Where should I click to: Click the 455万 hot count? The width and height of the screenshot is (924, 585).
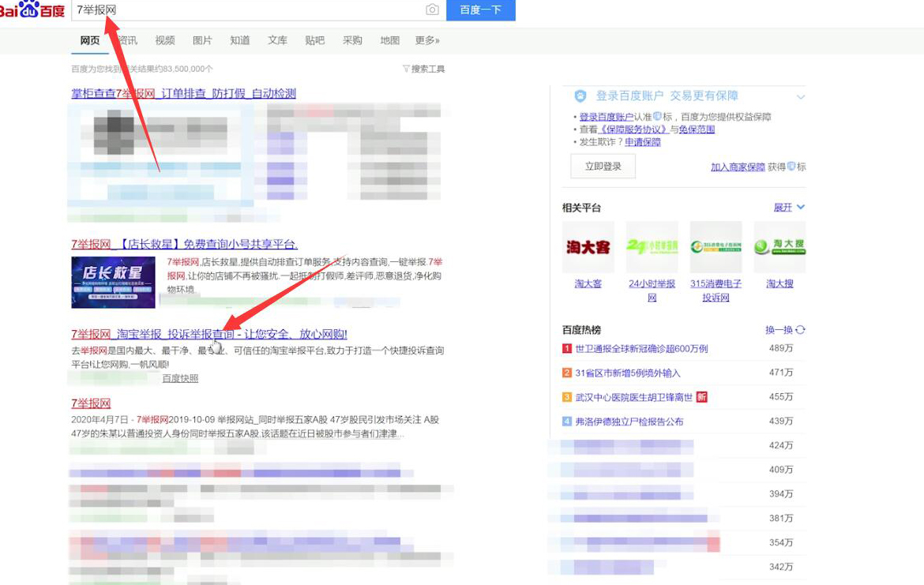(x=781, y=396)
